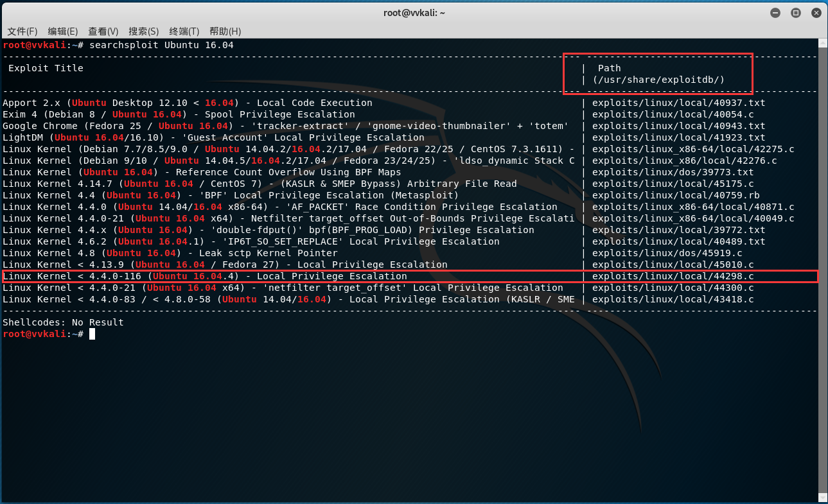Open the 搜索(S) menu
The image size is (828, 504).
click(144, 31)
